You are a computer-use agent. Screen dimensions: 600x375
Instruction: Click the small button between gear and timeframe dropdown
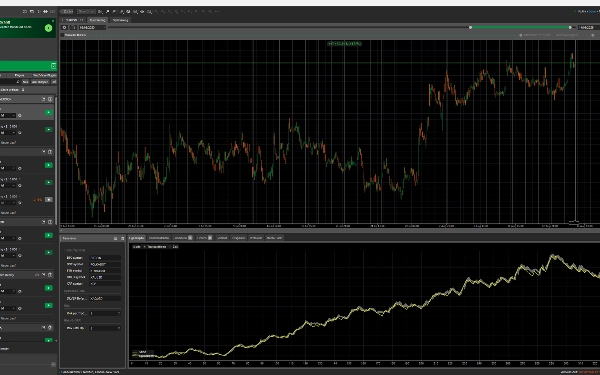tap(74, 28)
